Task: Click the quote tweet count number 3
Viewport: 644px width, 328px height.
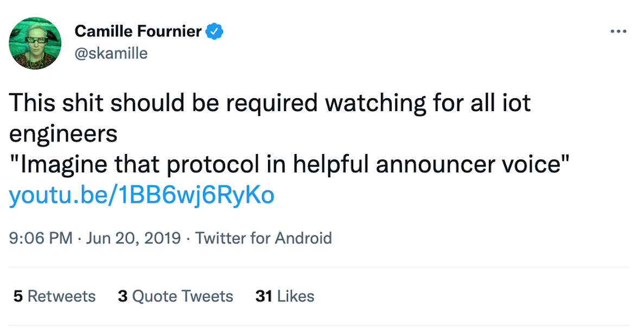Action: coord(122,297)
